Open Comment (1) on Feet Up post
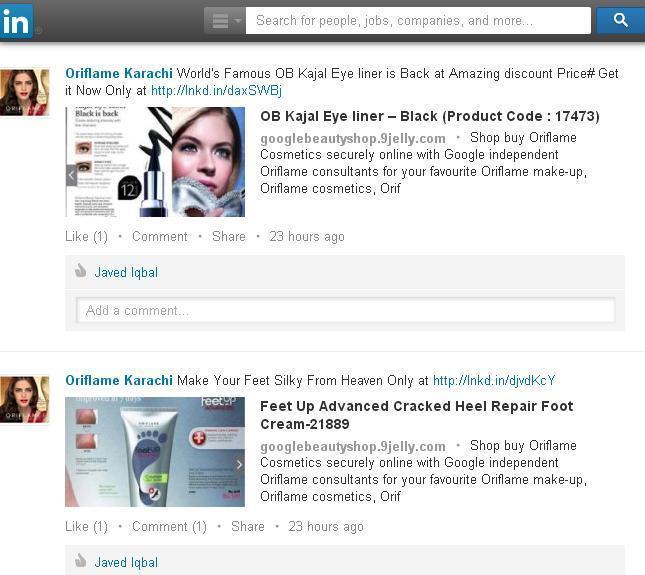This screenshot has width=645, height=575. click(169, 526)
